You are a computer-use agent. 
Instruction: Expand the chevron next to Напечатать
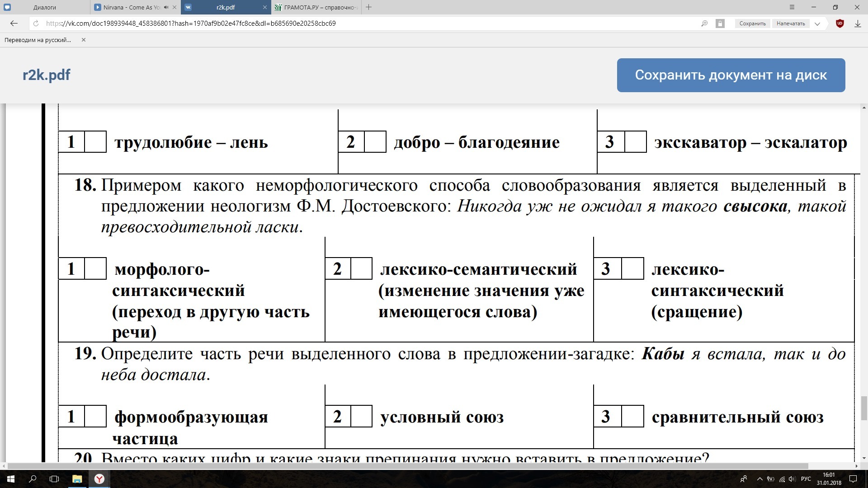point(817,23)
